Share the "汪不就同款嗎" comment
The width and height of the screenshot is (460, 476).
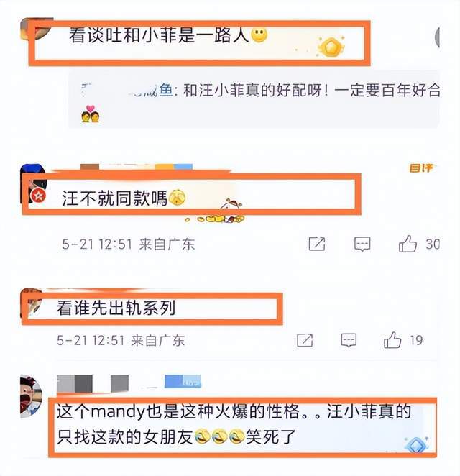pos(317,244)
